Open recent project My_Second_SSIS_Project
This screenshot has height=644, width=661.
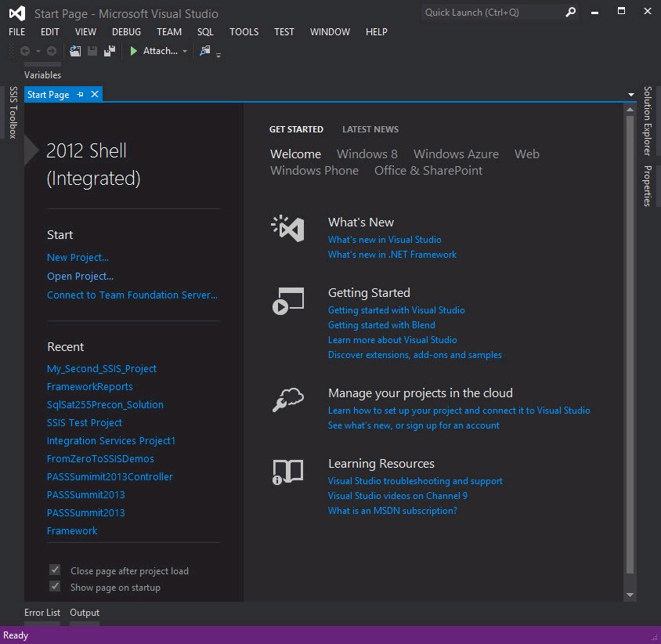point(101,368)
